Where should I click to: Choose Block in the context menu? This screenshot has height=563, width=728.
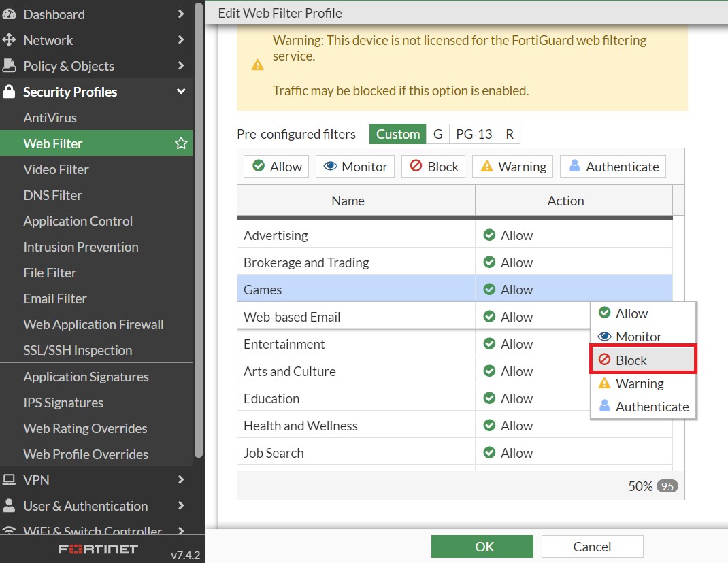pos(643,360)
